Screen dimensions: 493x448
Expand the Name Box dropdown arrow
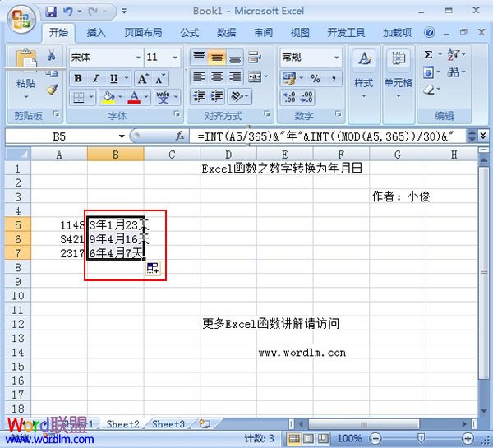pos(122,136)
